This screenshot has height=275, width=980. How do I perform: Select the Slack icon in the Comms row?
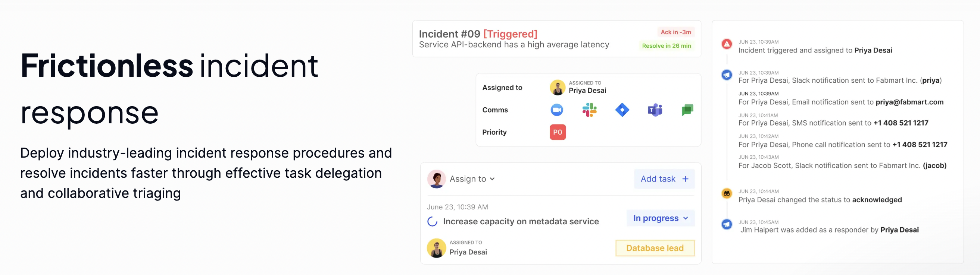coord(589,110)
